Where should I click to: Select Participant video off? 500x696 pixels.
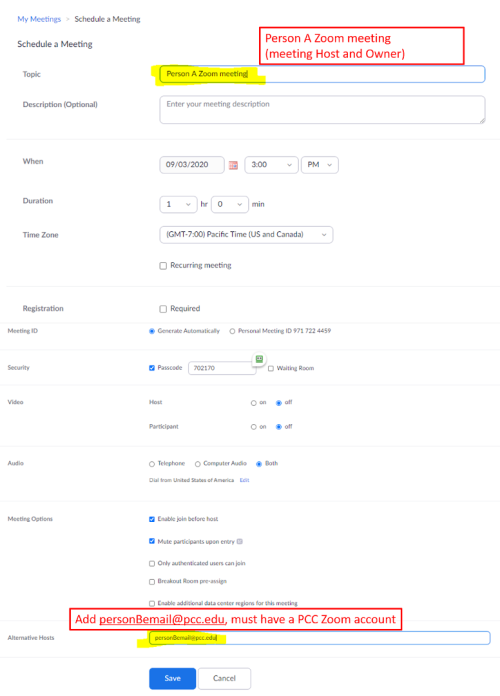pos(279,427)
